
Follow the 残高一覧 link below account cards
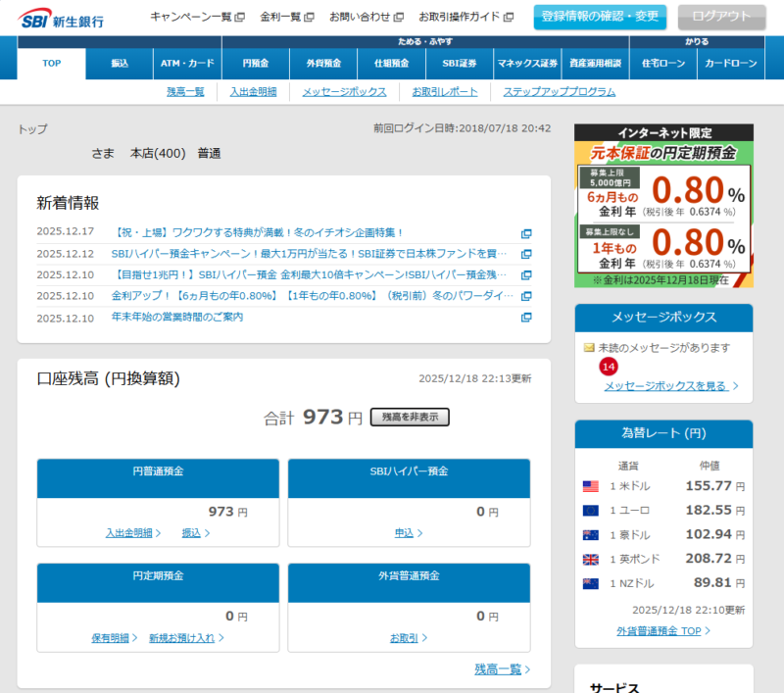[x=498, y=669]
